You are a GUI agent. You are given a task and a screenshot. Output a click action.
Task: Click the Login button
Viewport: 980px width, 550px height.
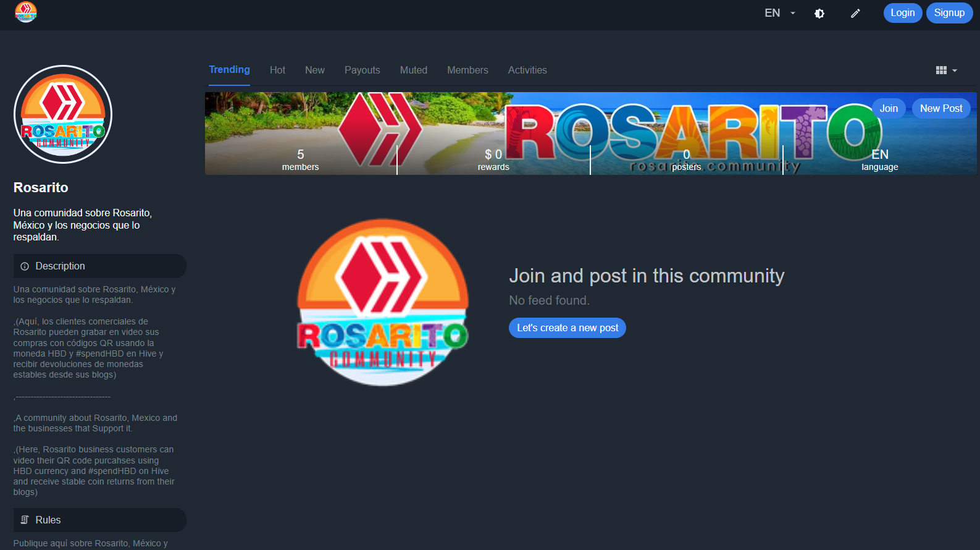pyautogui.click(x=903, y=13)
